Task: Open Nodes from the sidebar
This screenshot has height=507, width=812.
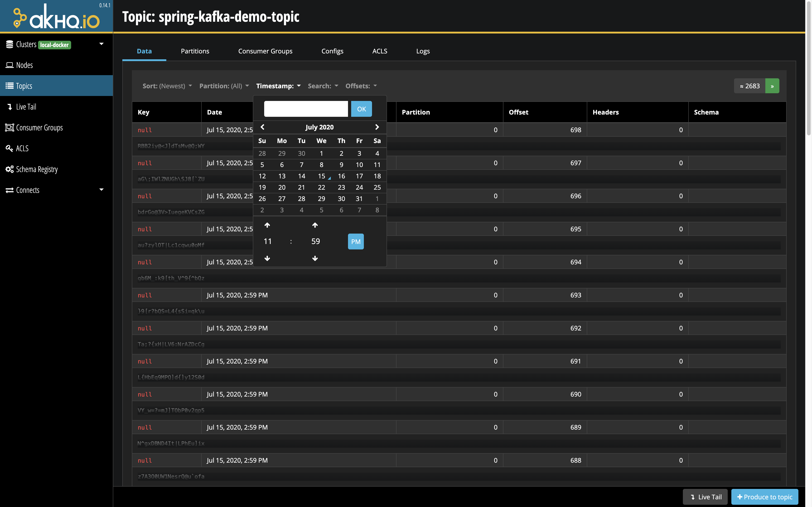Action: coord(24,65)
